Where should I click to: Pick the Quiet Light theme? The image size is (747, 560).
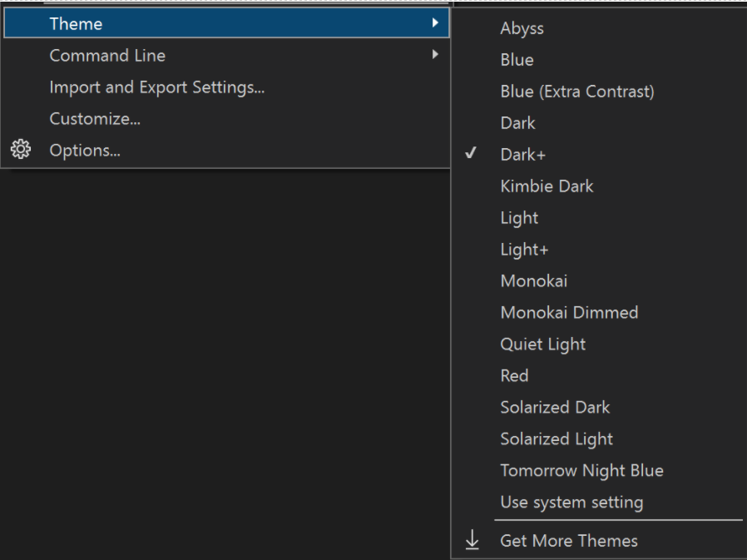[542, 344]
